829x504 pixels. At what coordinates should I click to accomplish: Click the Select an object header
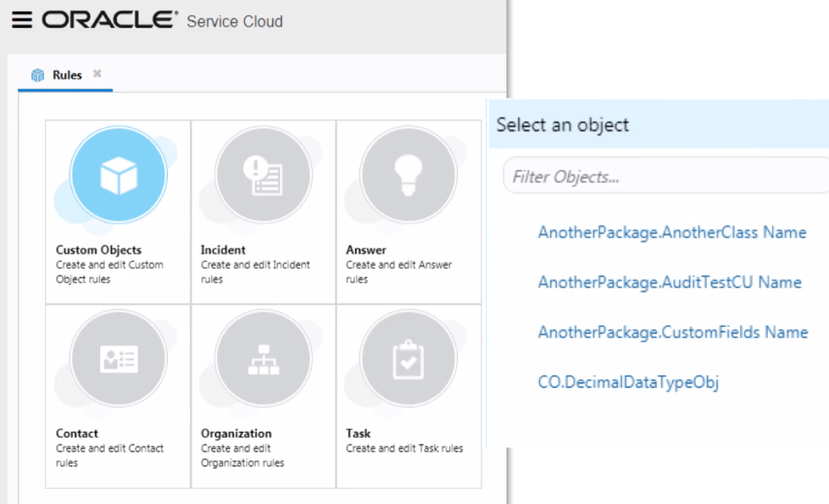(x=562, y=125)
